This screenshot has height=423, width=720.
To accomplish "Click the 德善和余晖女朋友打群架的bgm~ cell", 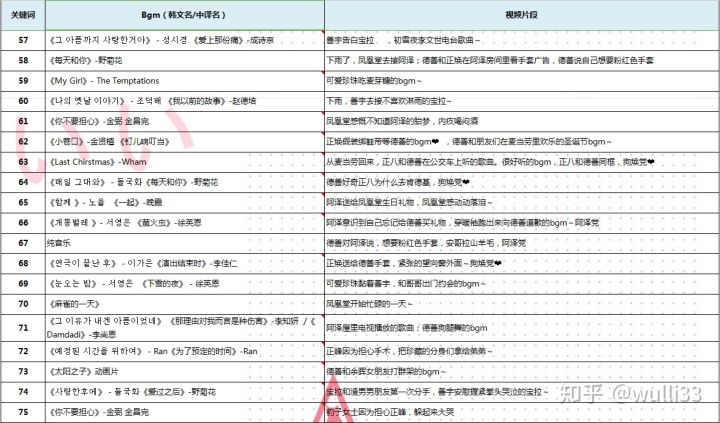I will tap(522, 372).
